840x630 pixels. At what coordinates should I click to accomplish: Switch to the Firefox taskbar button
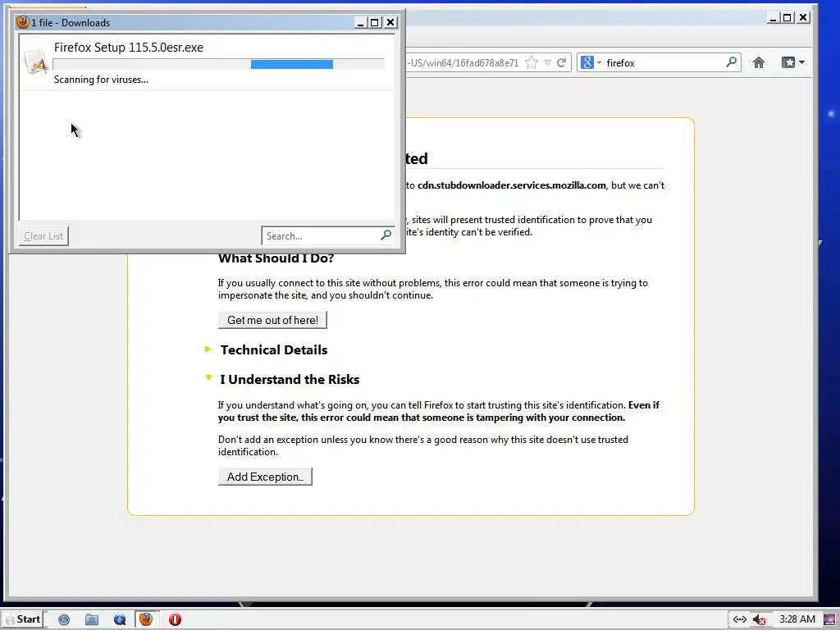coord(146,619)
